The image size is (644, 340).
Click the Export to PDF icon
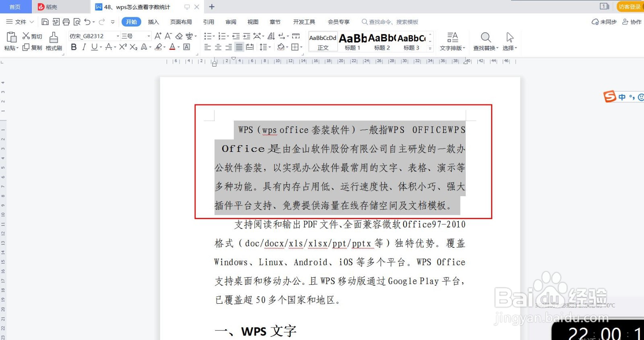[x=56, y=22]
